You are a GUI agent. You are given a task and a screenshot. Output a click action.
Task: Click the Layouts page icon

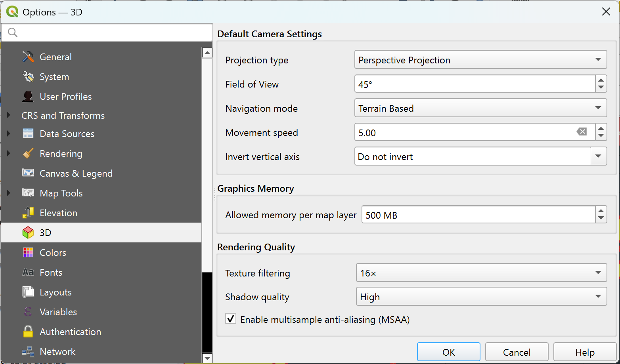coord(28,292)
